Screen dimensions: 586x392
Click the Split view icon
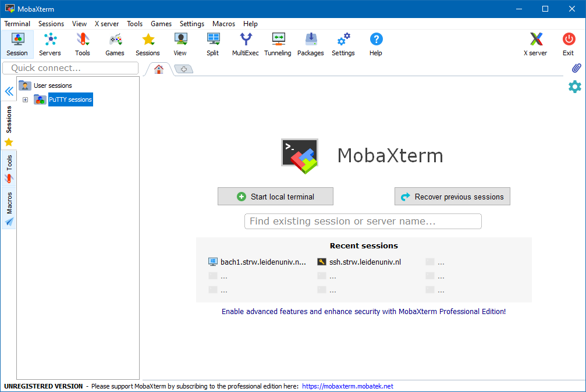[x=213, y=44]
